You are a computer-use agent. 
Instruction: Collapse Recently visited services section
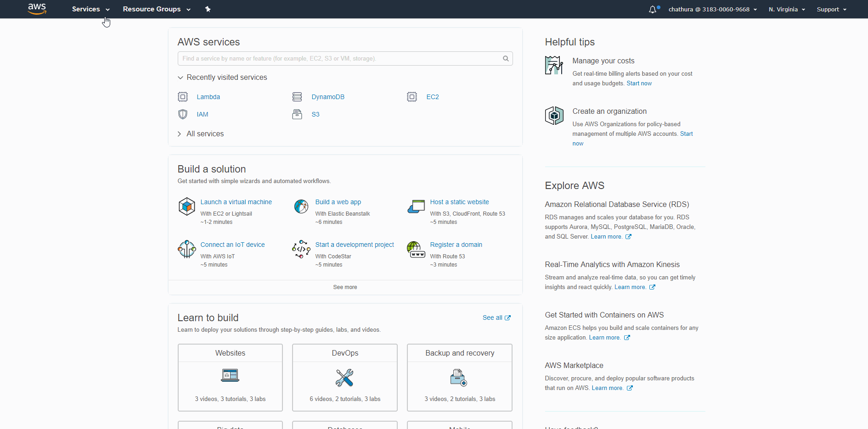click(223, 78)
